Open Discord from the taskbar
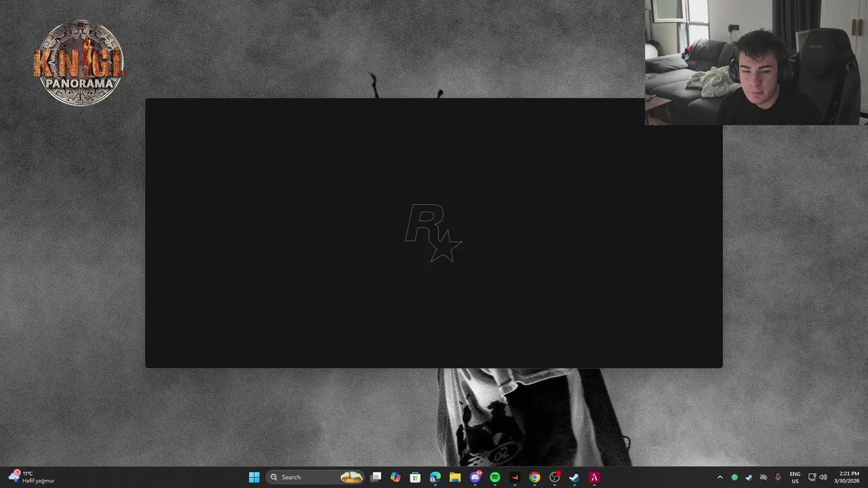The width and height of the screenshot is (868, 488). [x=475, y=477]
